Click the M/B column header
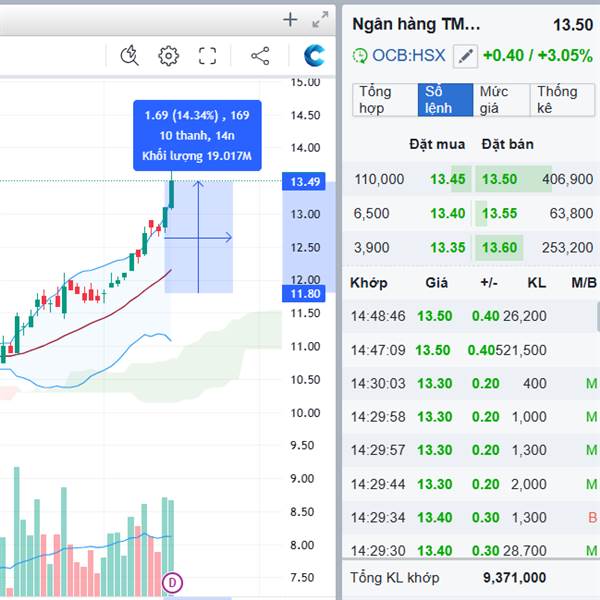This screenshot has width=600, height=600. (x=584, y=283)
